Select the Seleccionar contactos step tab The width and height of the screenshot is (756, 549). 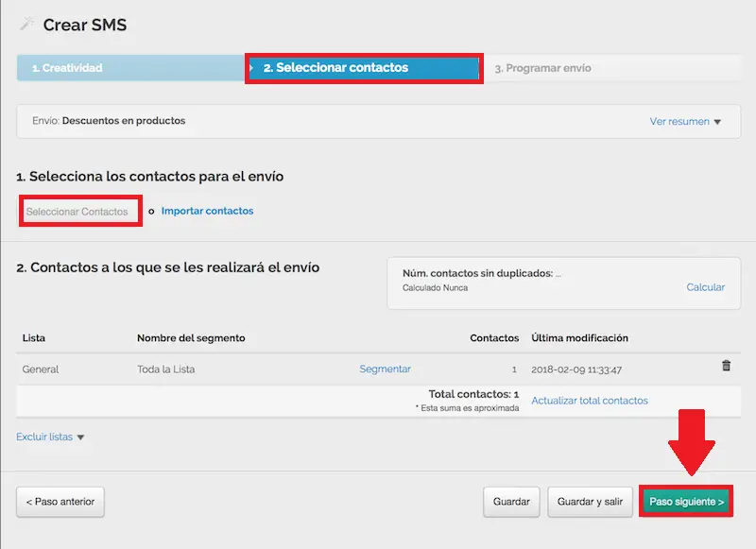(364, 68)
